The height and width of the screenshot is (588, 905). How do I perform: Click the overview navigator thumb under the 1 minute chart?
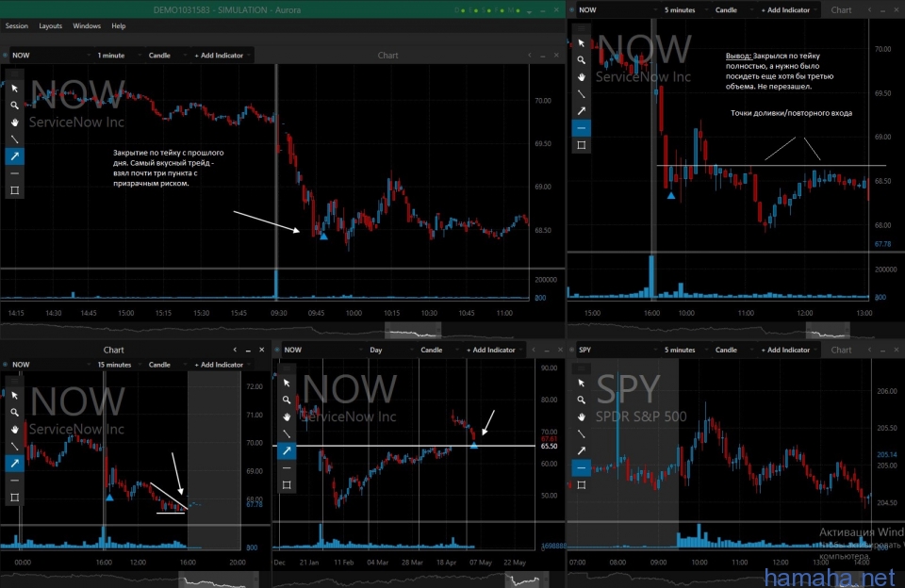(413, 331)
